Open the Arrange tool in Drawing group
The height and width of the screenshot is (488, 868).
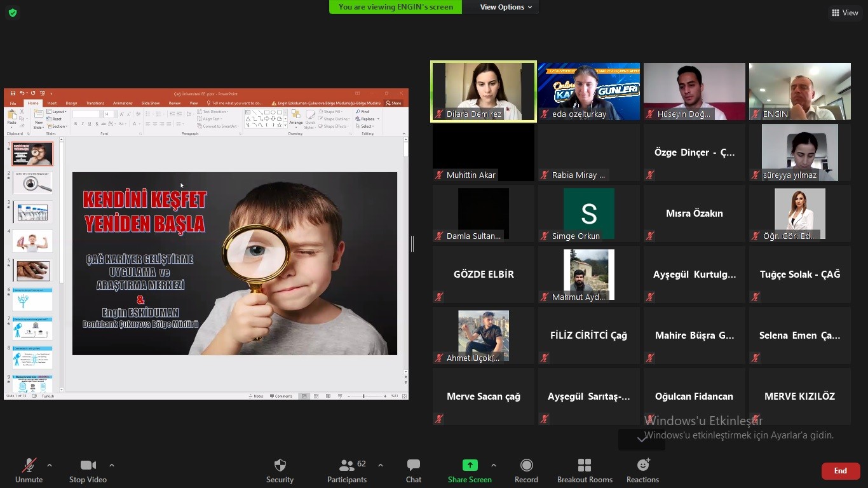[x=296, y=118]
